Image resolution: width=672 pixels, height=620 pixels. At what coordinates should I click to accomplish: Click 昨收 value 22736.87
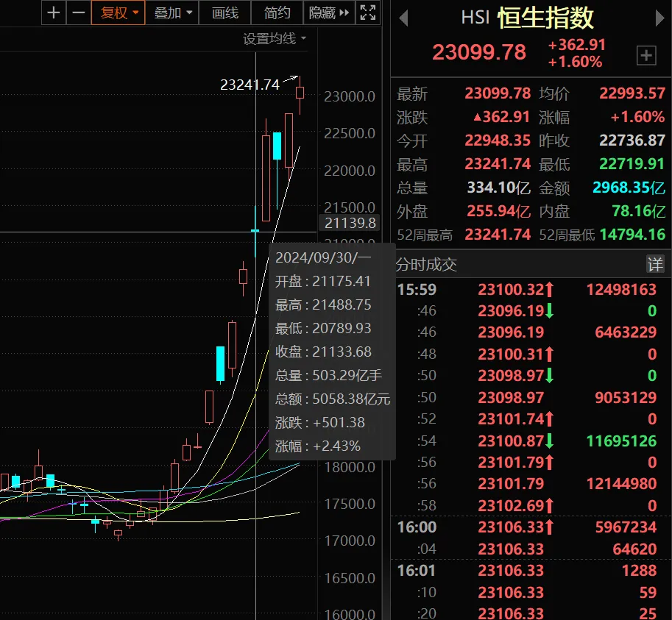point(632,140)
